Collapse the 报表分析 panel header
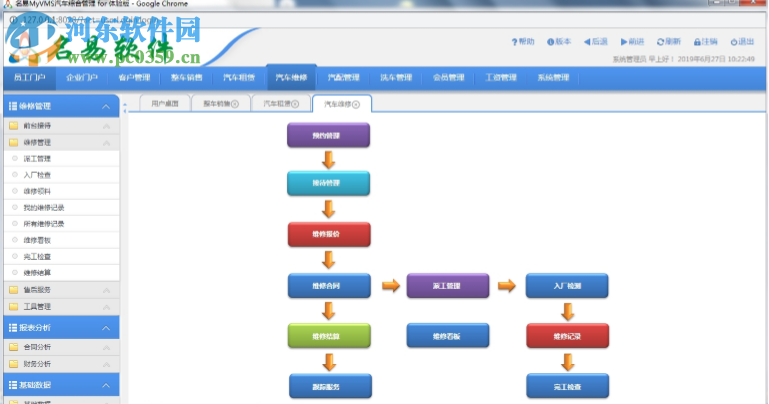Image resolution: width=769 pixels, height=404 pixels. tap(61, 328)
